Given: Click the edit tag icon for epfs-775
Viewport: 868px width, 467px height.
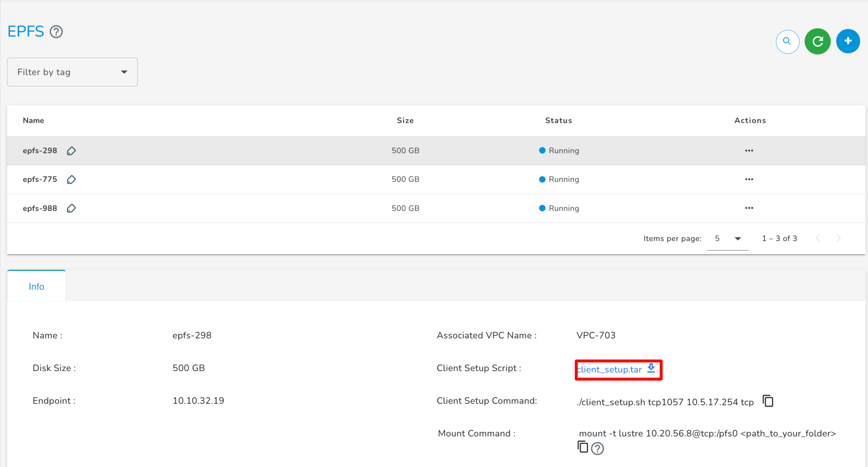Looking at the screenshot, I should [71, 179].
